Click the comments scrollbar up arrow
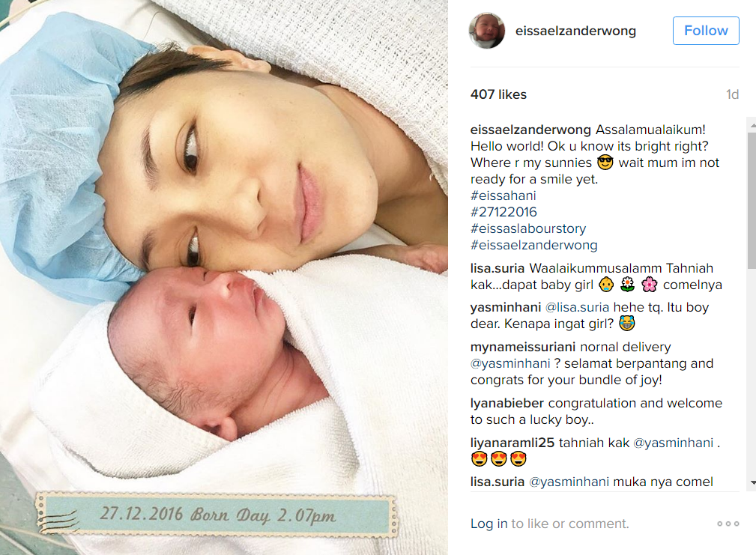 click(x=752, y=125)
